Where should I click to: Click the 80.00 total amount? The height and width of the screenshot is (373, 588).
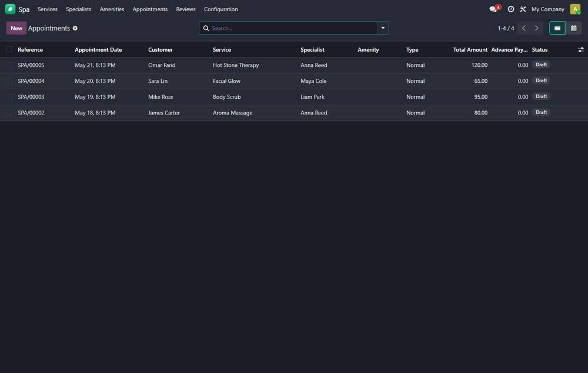pos(481,113)
